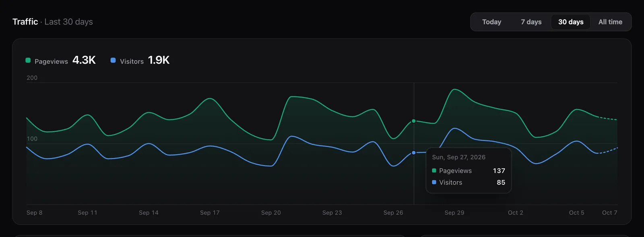This screenshot has width=644, height=237.
Task: Click the Oct 2 x-axis label
Action: pyautogui.click(x=516, y=212)
